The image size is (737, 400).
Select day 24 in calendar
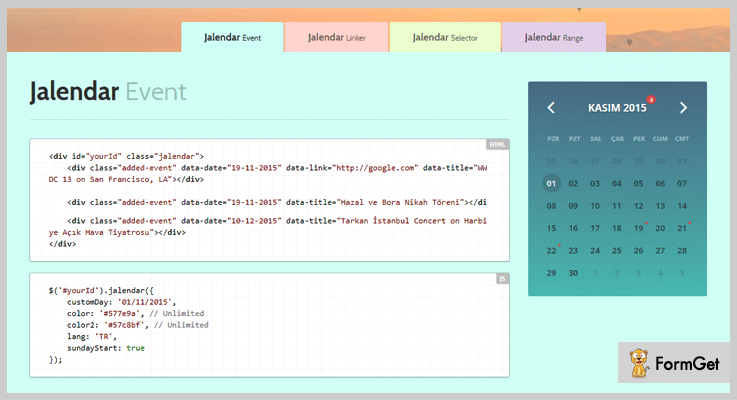point(595,251)
